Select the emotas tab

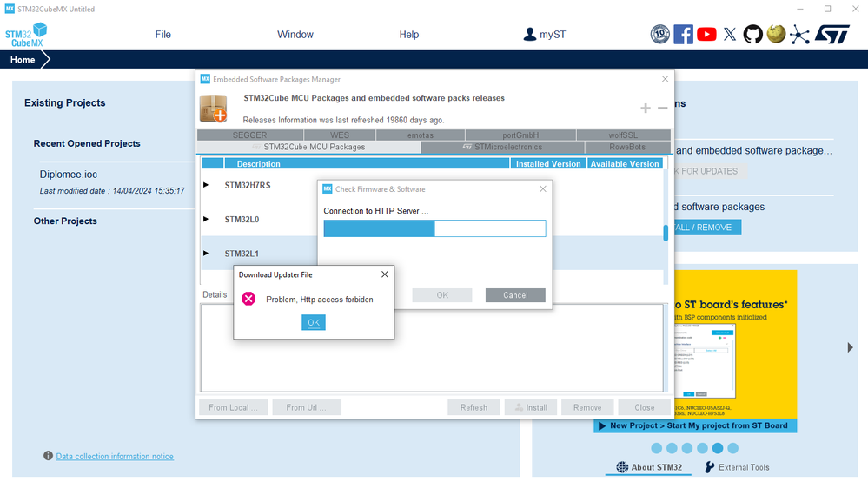421,135
